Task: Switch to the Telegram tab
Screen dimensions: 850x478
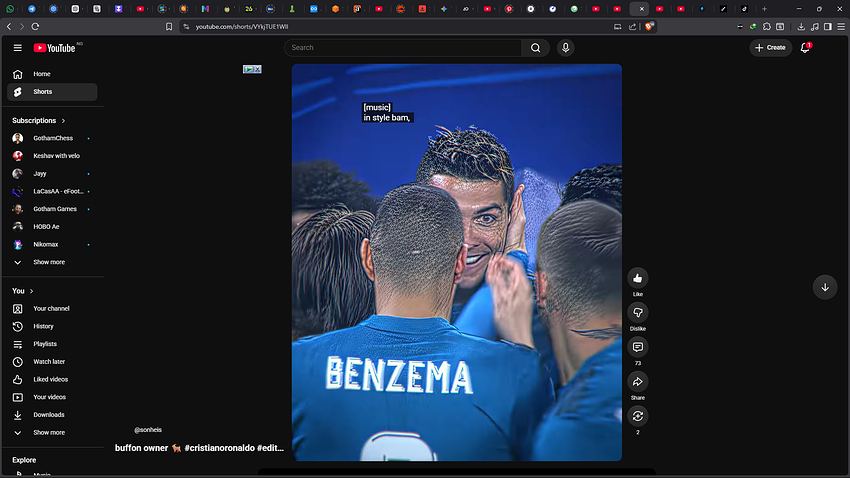Action: [x=32, y=9]
